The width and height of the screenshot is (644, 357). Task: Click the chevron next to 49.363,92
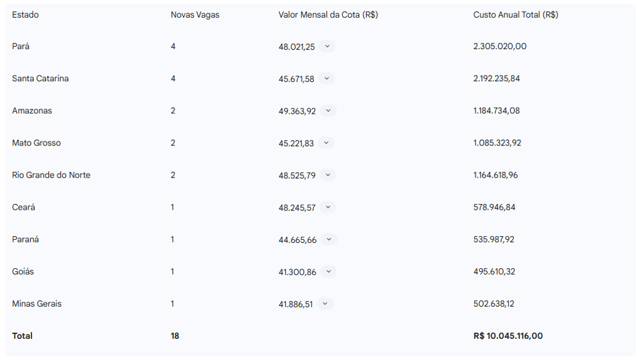pyautogui.click(x=328, y=111)
